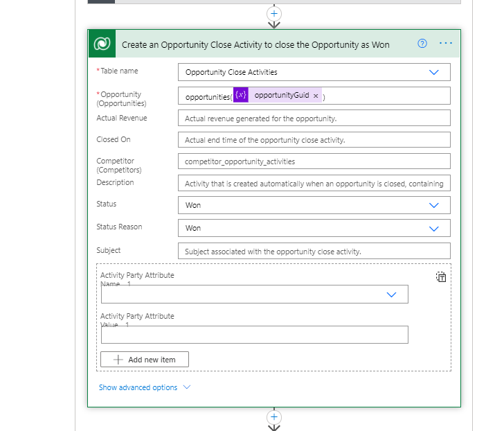Insert a new step above the action

pyautogui.click(x=274, y=14)
